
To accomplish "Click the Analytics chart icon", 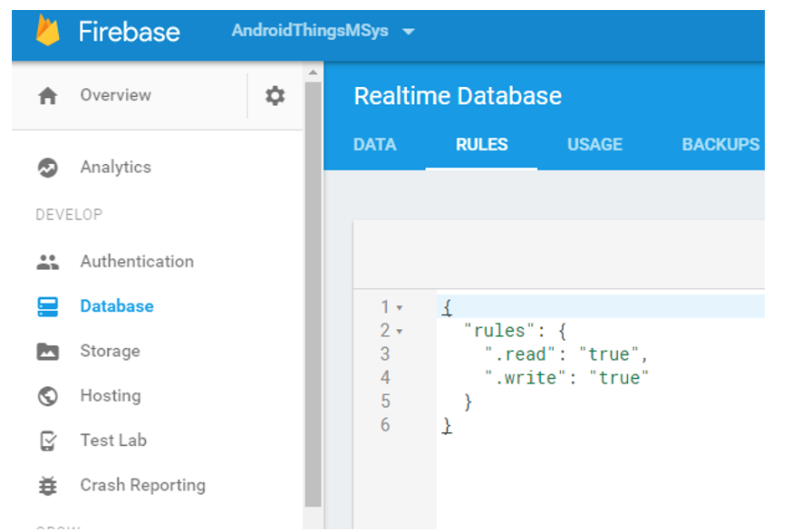I will click(x=48, y=168).
